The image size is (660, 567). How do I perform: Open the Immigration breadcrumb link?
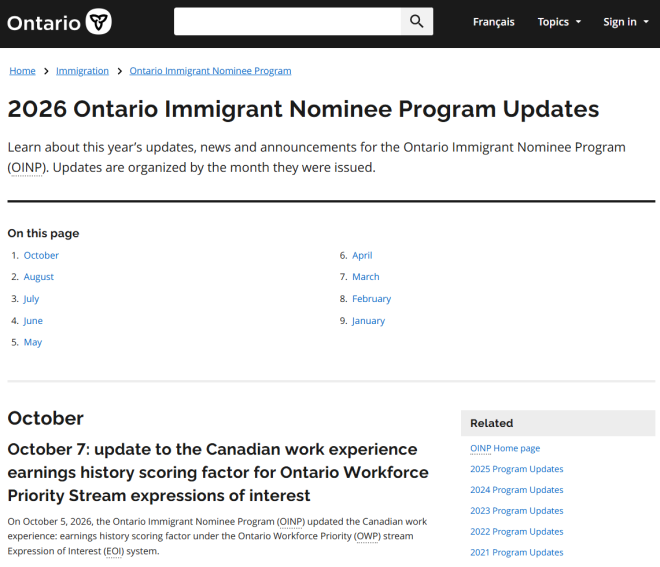click(x=82, y=71)
